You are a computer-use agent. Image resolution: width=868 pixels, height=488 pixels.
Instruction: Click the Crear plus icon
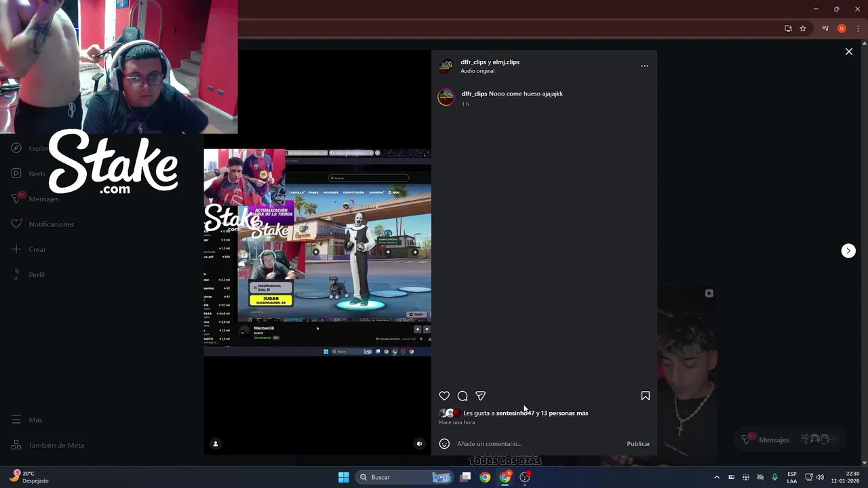(x=16, y=249)
